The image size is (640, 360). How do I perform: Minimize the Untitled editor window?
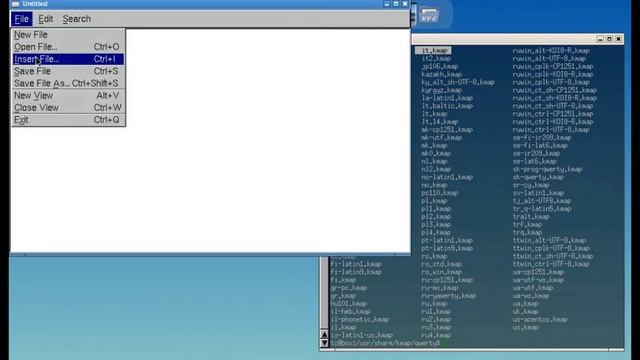pyautogui.click(x=387, y=4)
